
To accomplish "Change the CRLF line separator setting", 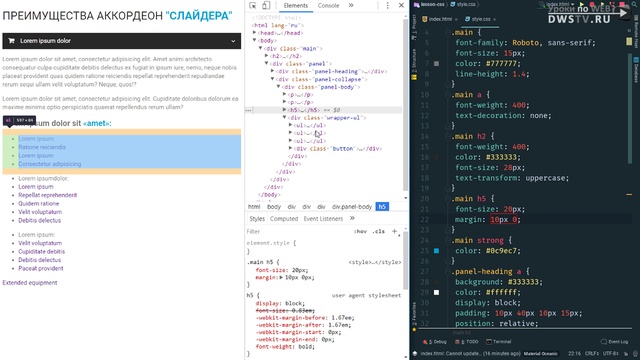I will 591,353.
